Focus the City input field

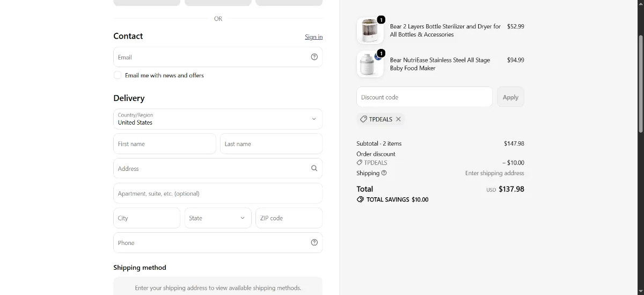click(147, 218)
